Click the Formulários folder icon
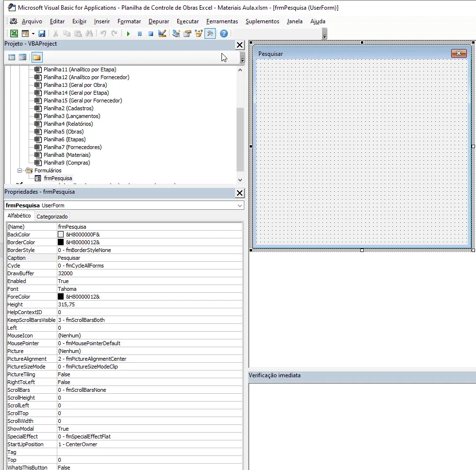 pyautogui.click(x=29, y=170)
